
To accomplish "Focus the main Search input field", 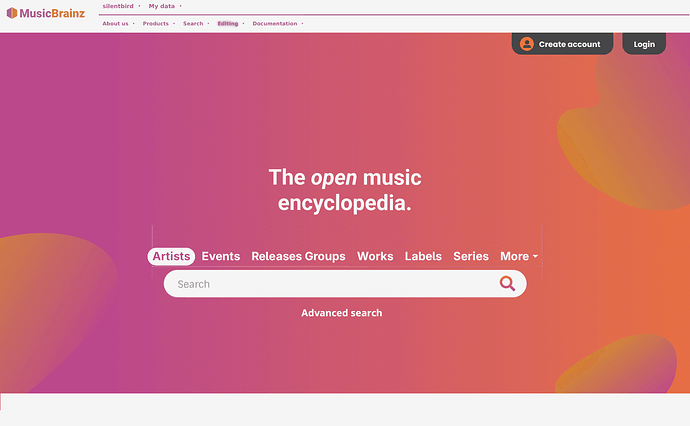I will point(345,284).
